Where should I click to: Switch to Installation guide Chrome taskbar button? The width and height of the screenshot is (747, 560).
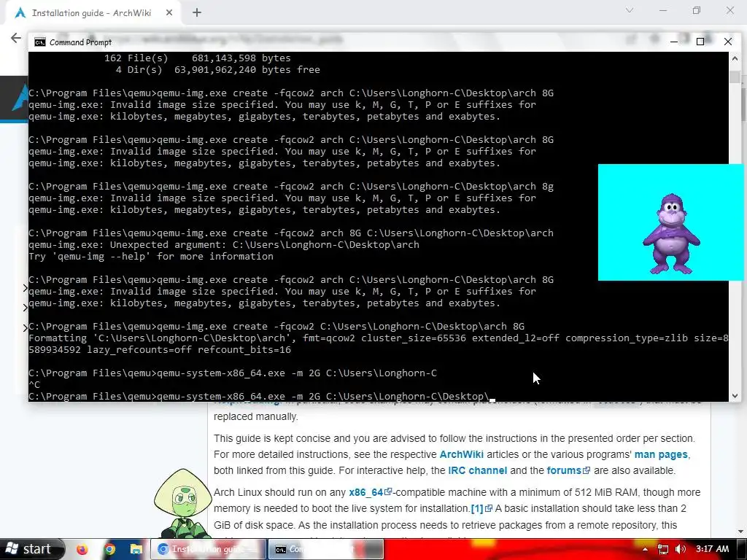(208, 550)
